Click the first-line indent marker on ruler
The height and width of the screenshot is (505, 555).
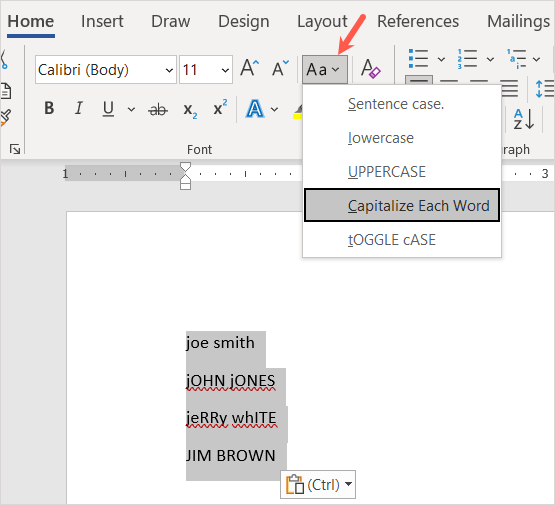[x=185, y=167]
